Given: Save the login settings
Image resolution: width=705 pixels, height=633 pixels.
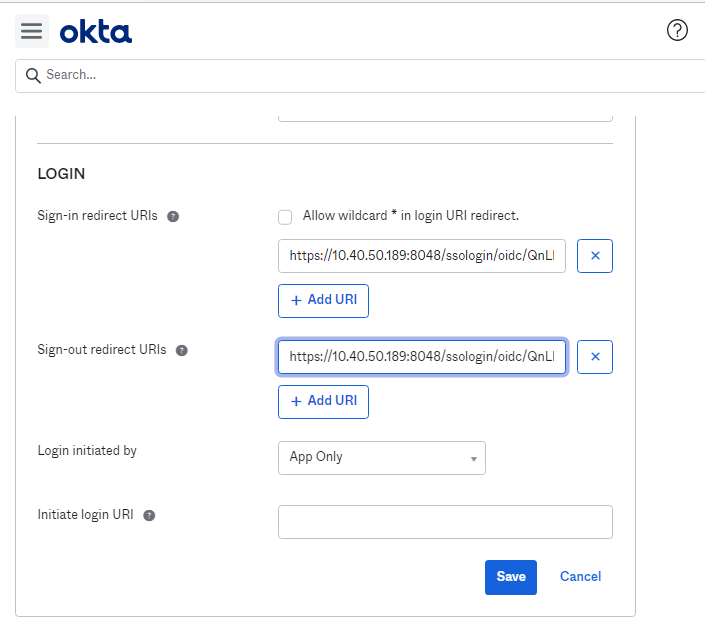Looking at the screenshot, I should pos(511,577).
